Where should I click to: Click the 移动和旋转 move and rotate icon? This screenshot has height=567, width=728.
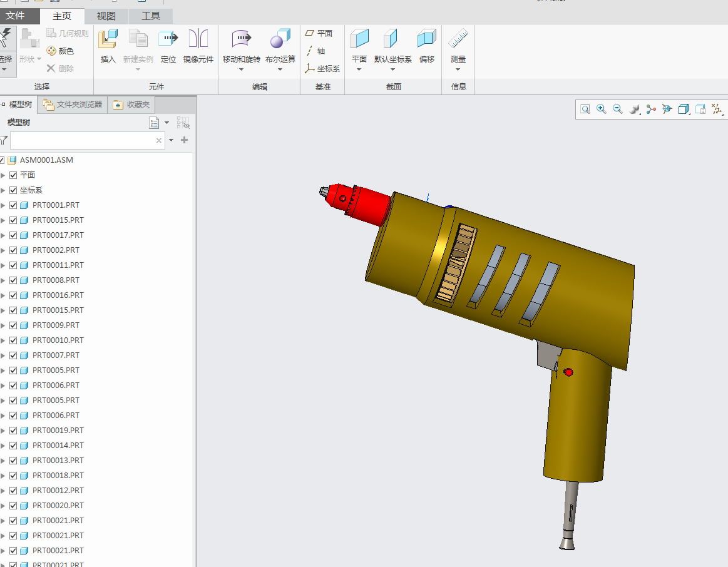[242, 39]
